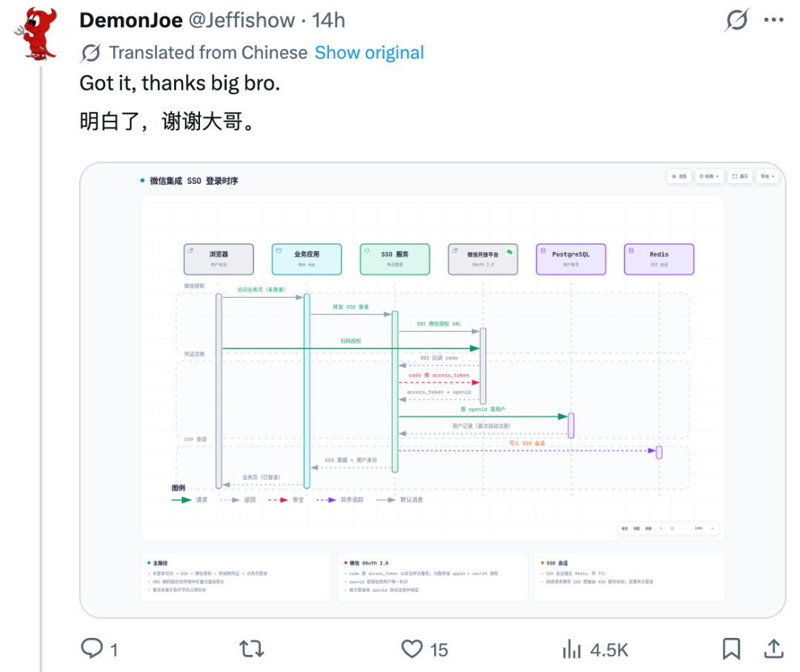Click the translation icon beside 'Translated from Chinese'
Viewport: 800px width, 672px height.
(x=91, y=53)
